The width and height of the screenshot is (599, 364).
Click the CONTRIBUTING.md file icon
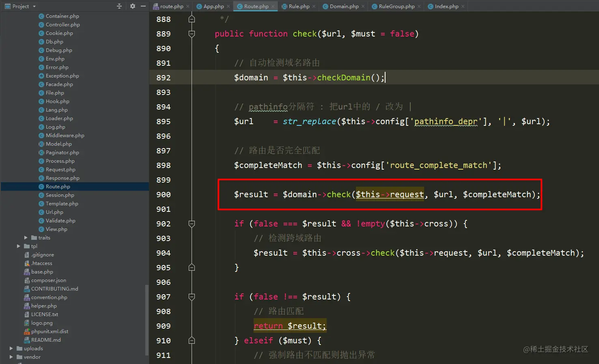(27, 289)
